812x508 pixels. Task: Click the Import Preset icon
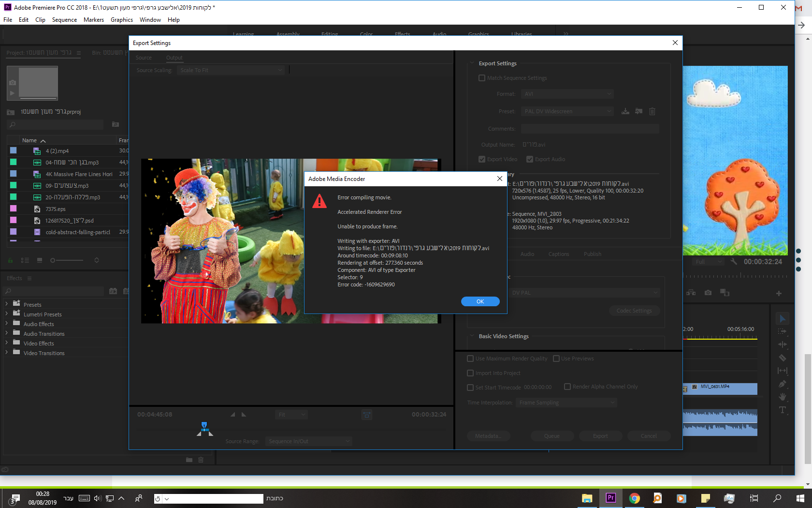pyautogui.click(x=639, y=111)
